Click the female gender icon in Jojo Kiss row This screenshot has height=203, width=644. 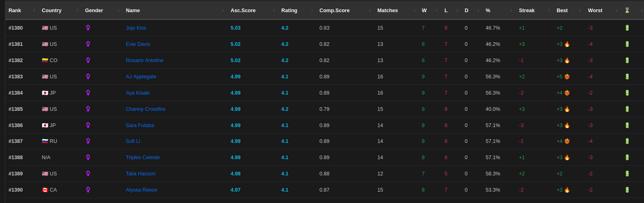(x=88, y=28)
